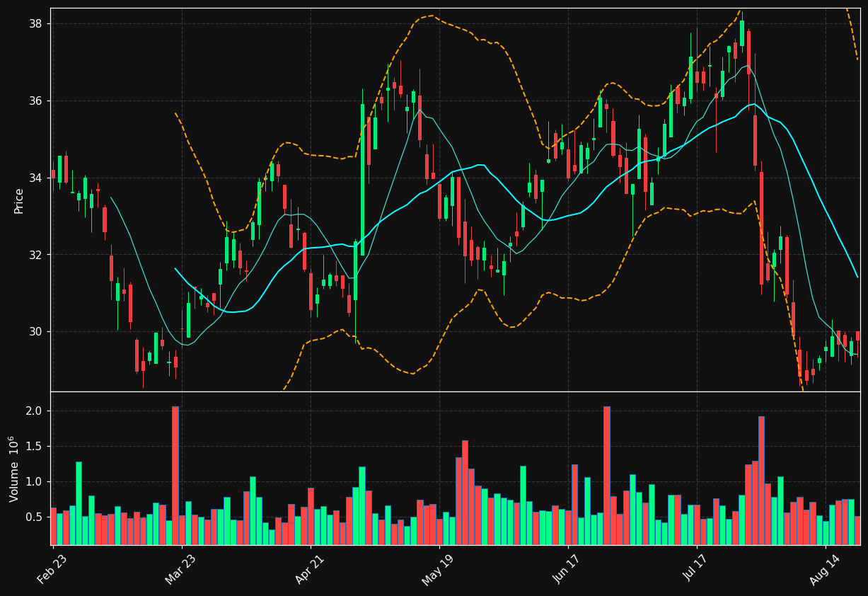Viewport: 868px width, 596px height.
Task: Click the 2.0 volume spike beside Mar 23
Action: click(x=175, y=476)
